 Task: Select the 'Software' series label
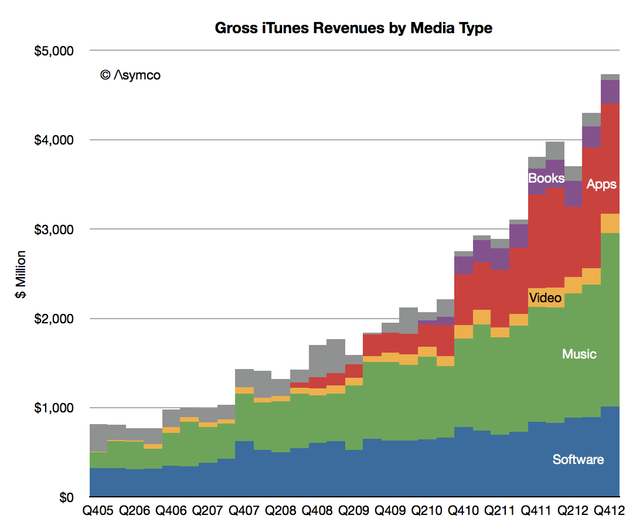pyautogui.click(x=578, y=460)
